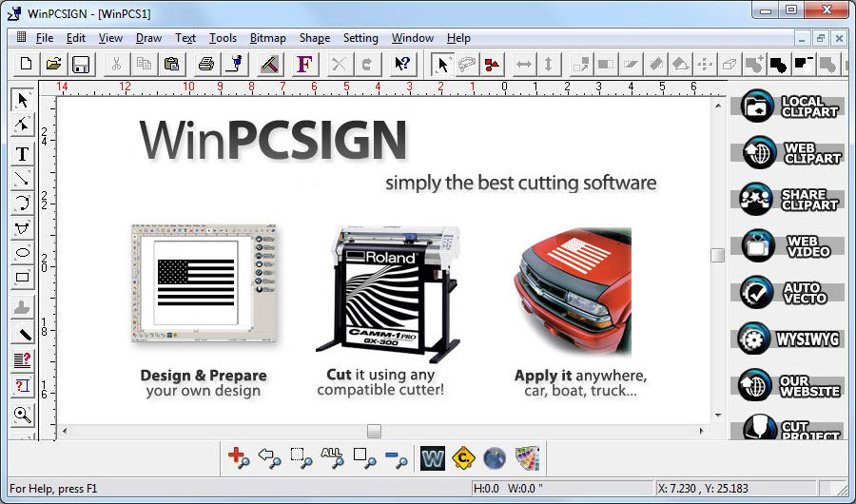Open the font F tool
This screenshot has width=856, height=504.
[304, 64]
